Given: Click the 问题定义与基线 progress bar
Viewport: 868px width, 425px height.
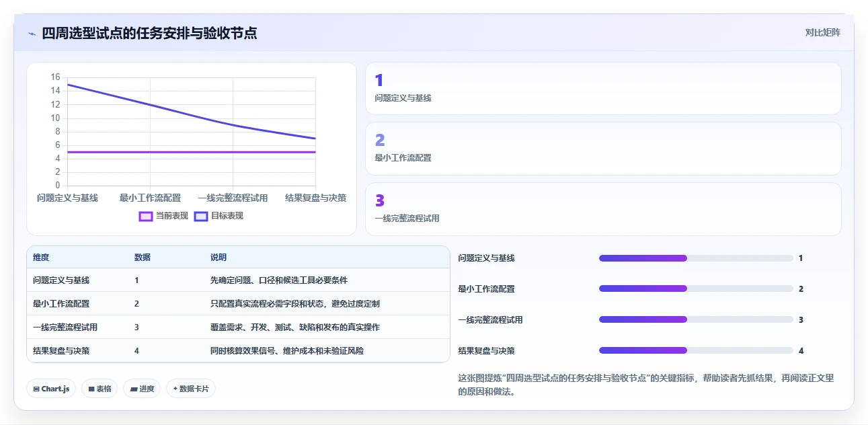Looking at the screenshot, I should 696,258.
